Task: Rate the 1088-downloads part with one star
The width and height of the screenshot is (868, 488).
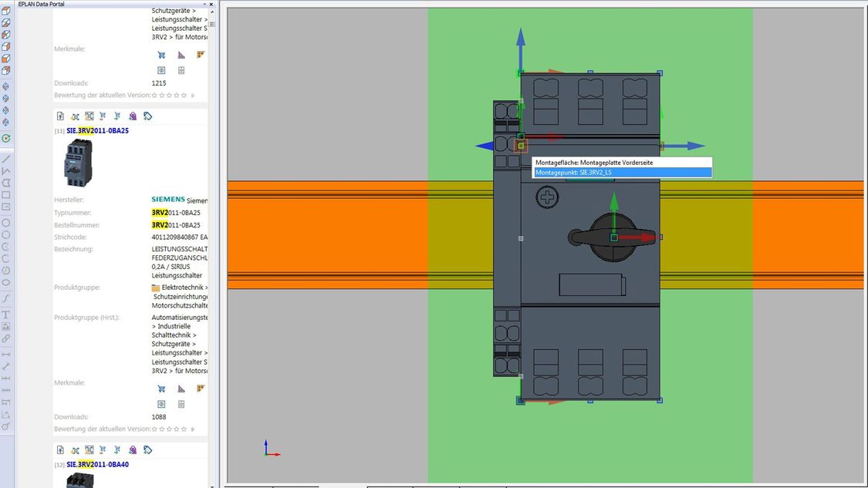Action: tap(154, 429)
